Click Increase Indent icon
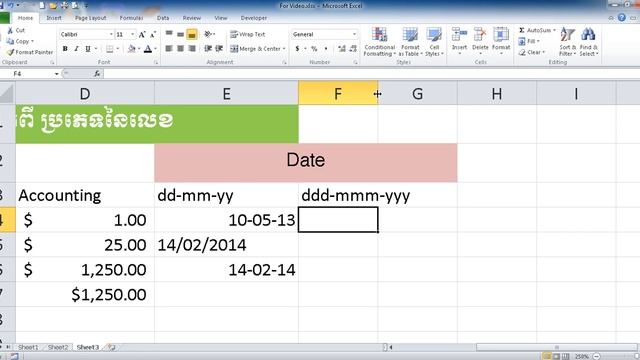The image size is (640, 360). coord(219,49)
